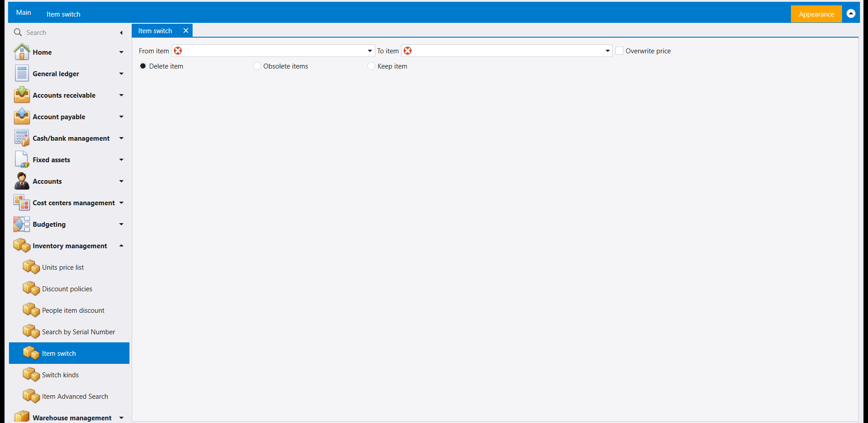Viewport: 868px width, 423px height.
Task: Click the Switch kinds icon
Action: click(31, 375)
